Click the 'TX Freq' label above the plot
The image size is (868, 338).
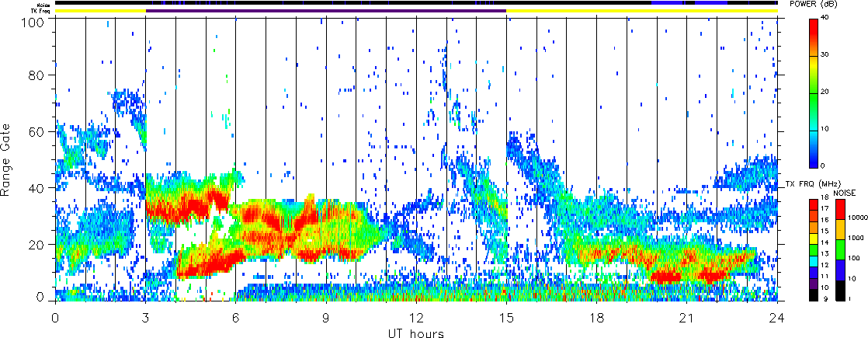click(x=40, y=11)
